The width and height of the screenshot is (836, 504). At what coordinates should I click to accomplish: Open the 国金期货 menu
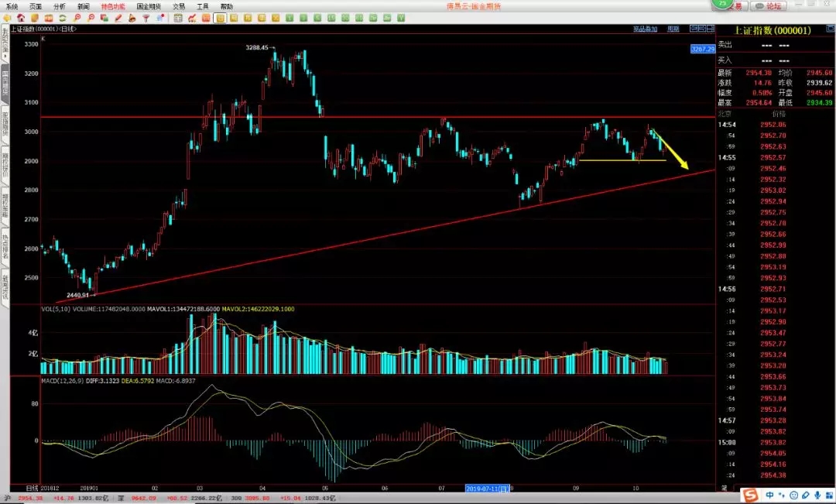[149, 6]
